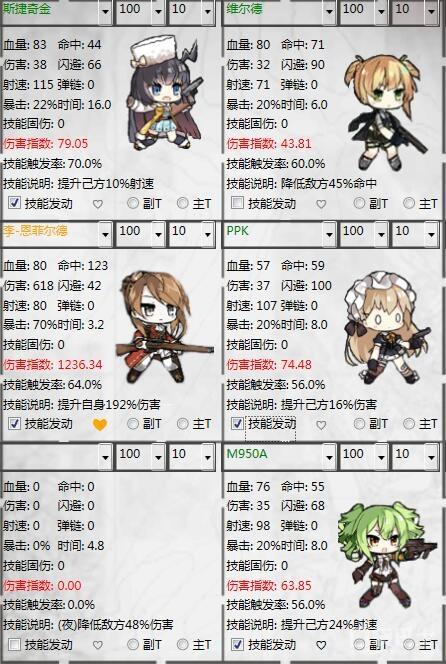Click the heart icon in 斯捷奇金 panel
The width and height of the screenshot is (446, 664).
[x=98, y=204]
